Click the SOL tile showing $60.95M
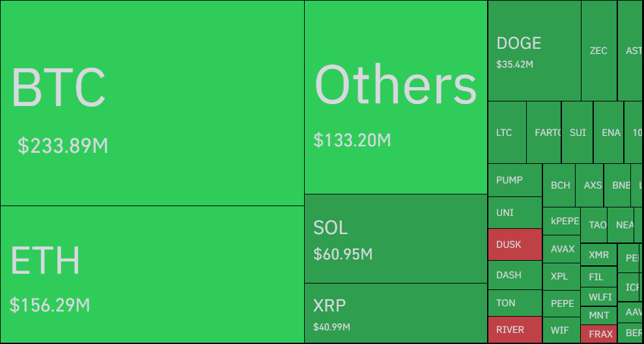The height and width of the screenshot is (344, 644). click(395, 239)
